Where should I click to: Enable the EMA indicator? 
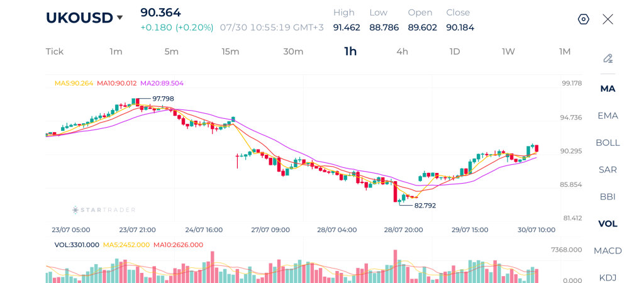pyautogui.click(x=608, y=116)
